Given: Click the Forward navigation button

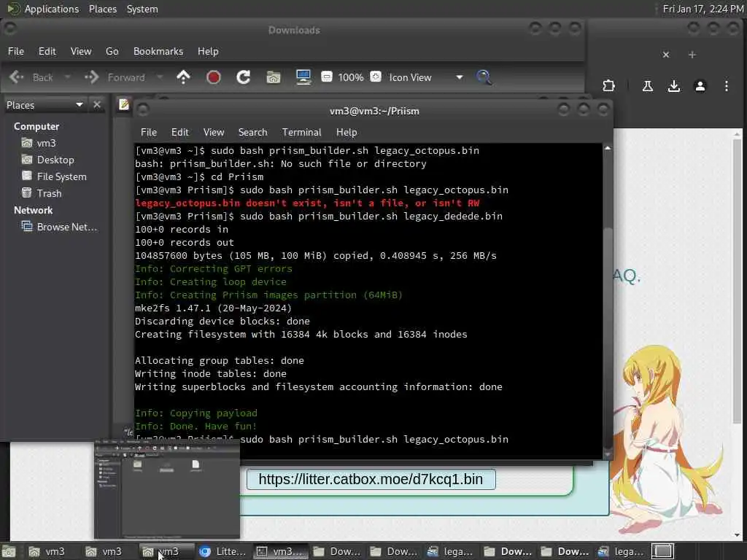Looking at the screenshot, I should [x=115, y=77].
